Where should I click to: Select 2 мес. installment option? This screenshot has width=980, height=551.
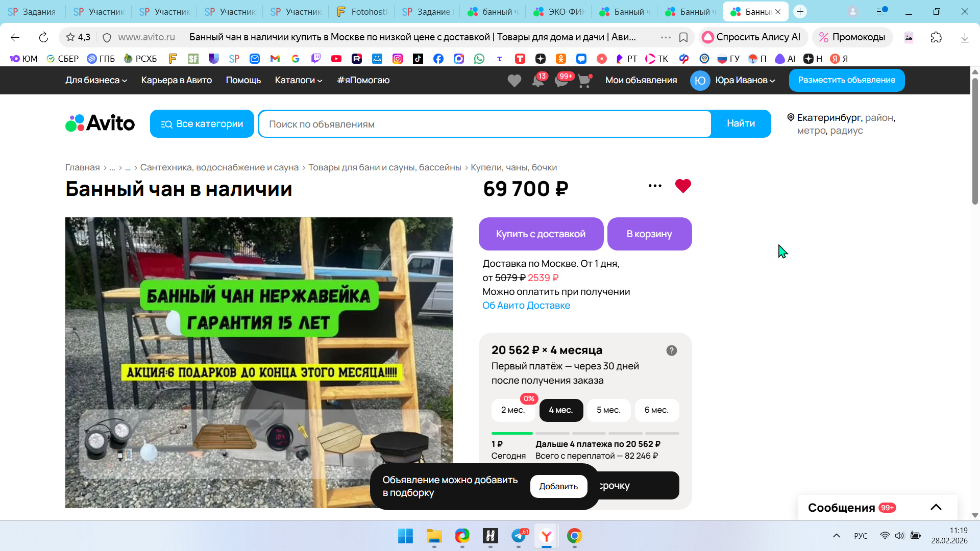coord(512,410)
